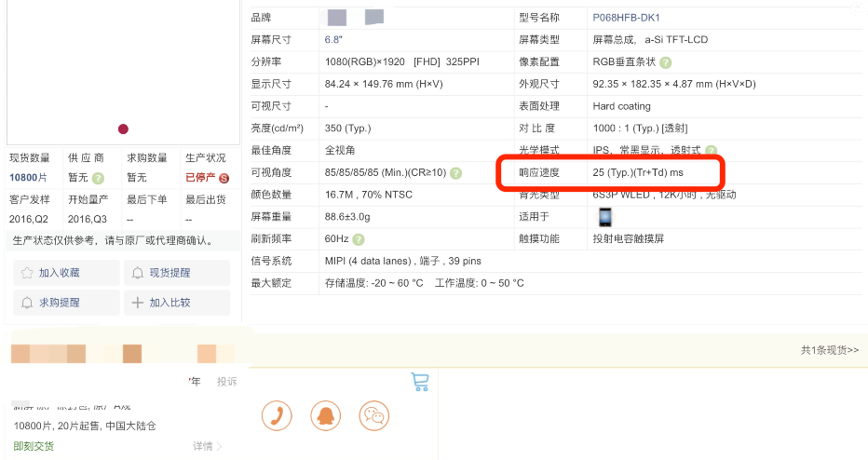
Task: Click bell icon in 求购提醒
Action: pyautogui.click(x=27, y=303)
